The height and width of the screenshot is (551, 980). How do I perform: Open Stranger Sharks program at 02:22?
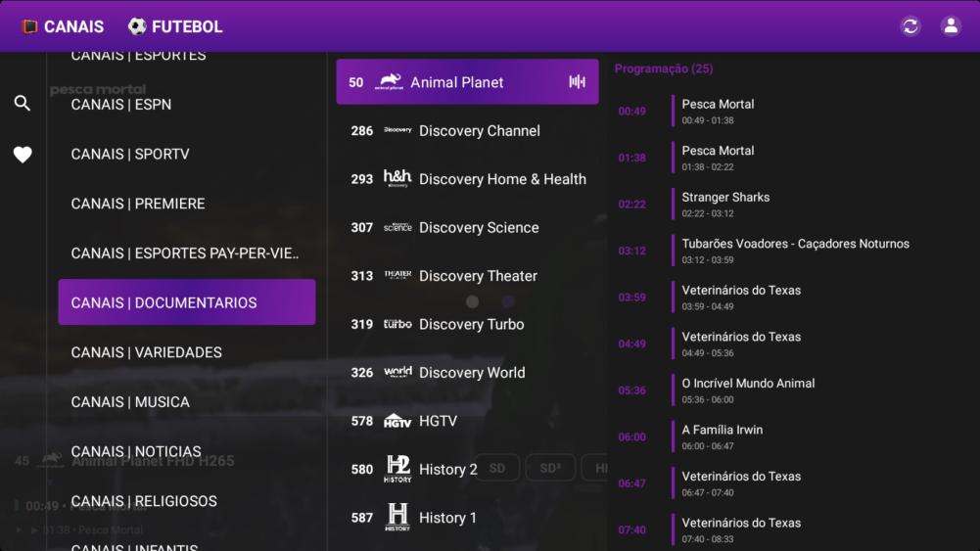click(792, 205)
